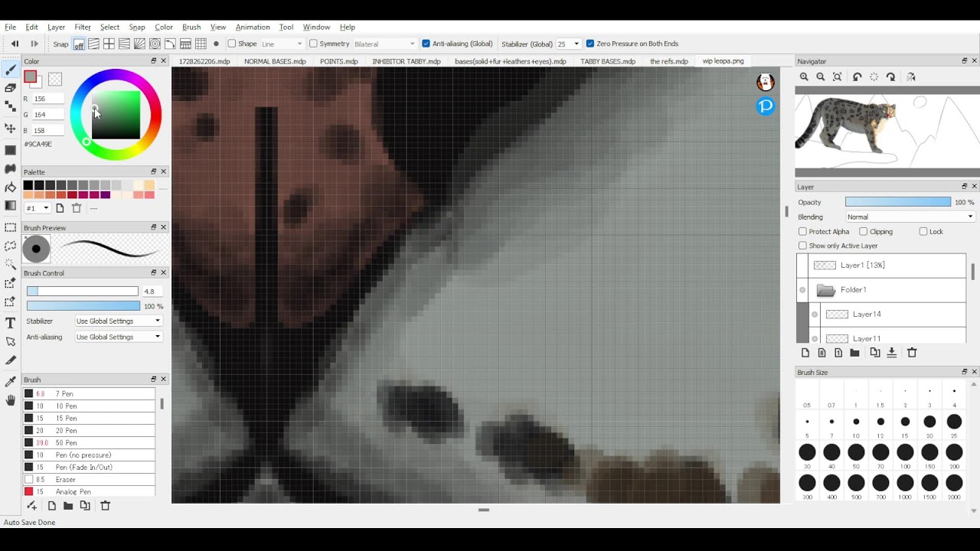This screenshot has height=551, width=980.
Task: Open the Shape type dropdown (Line)
Action: click(x=282, y=44)
